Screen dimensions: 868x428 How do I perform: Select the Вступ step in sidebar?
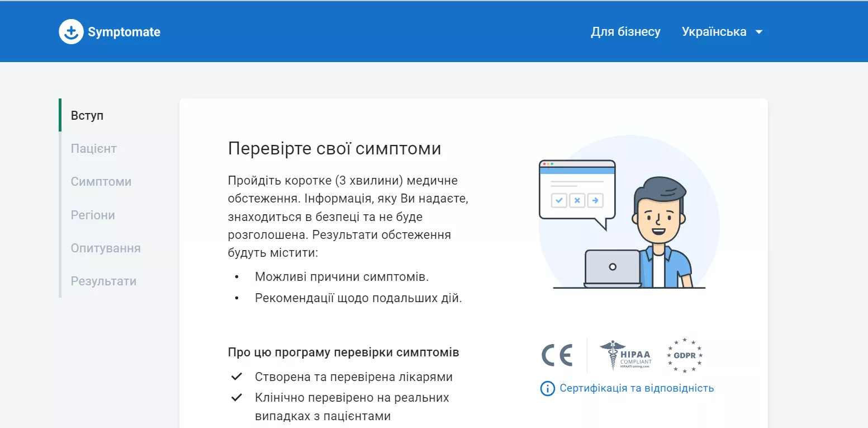tap(87, 116)
